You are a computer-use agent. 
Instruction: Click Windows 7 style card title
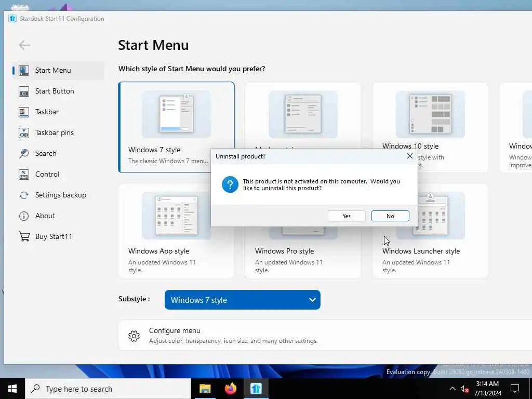[154, 150]
